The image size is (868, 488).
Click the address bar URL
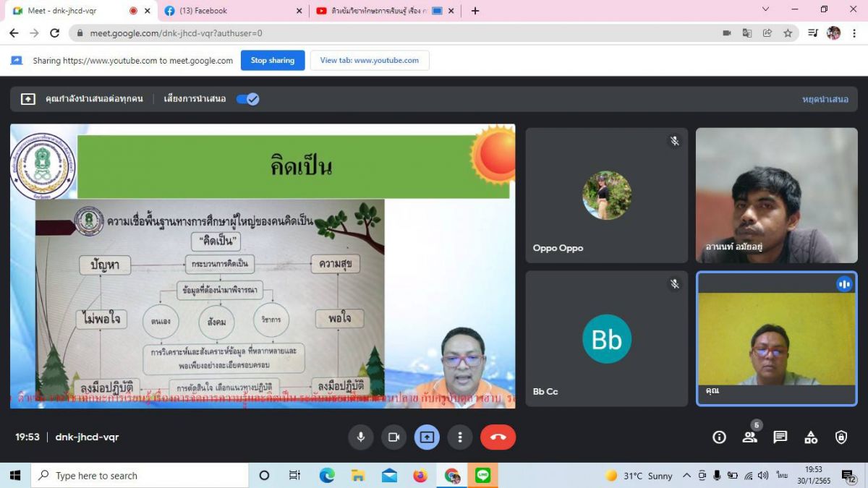[176, 33]
